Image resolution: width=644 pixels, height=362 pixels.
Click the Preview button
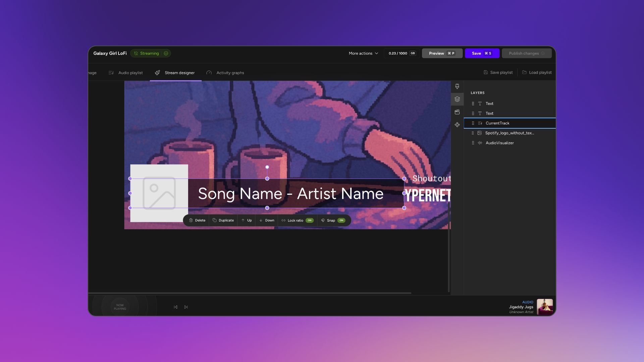(x=442, y=53)
